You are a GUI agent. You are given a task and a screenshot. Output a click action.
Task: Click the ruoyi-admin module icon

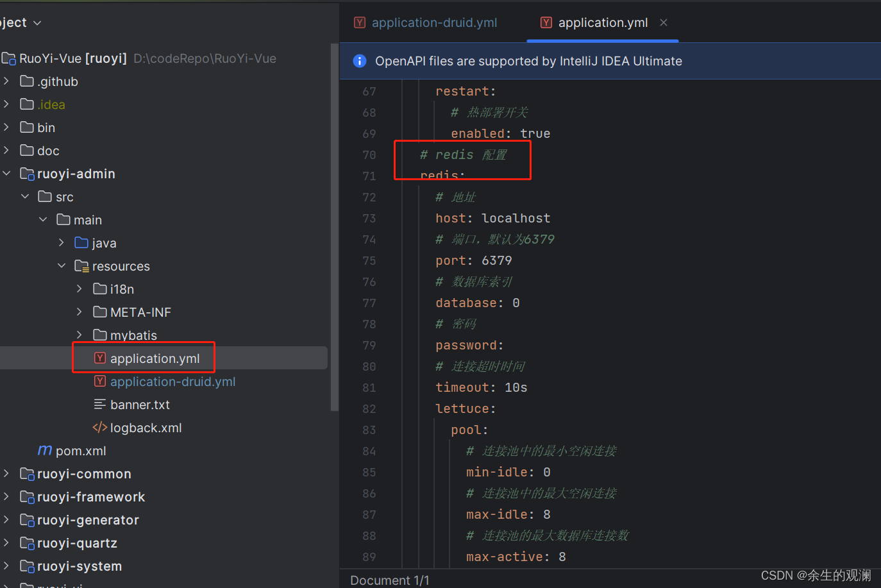27,174
